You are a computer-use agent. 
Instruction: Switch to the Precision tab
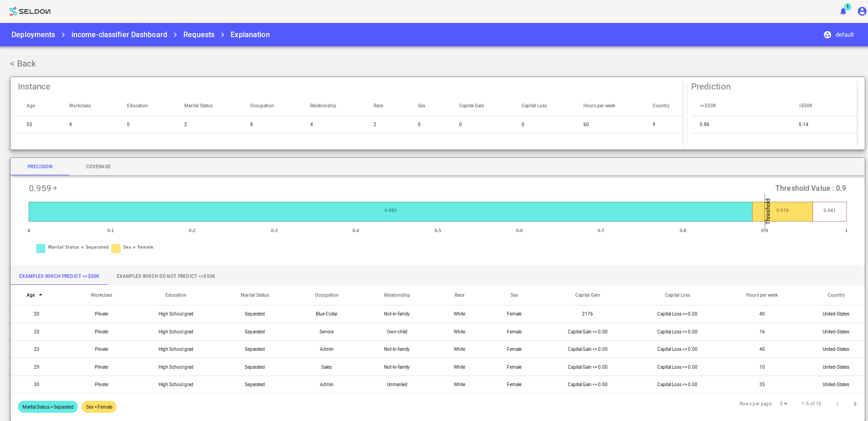40,166
